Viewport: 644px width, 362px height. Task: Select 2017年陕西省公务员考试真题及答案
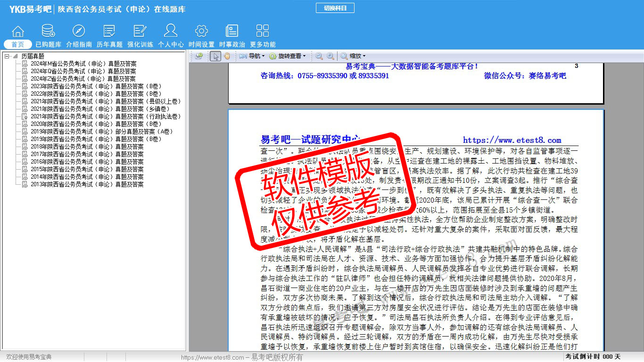[x=87, y=154]
